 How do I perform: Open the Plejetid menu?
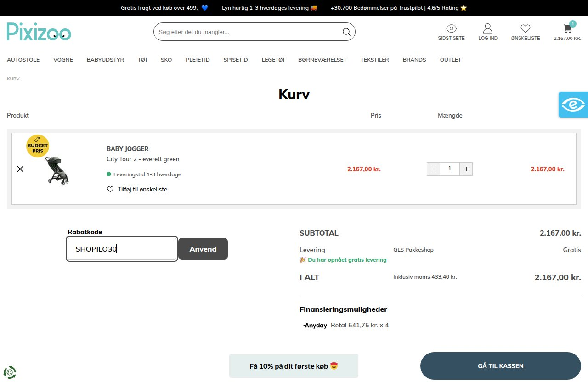click(198, 60)
